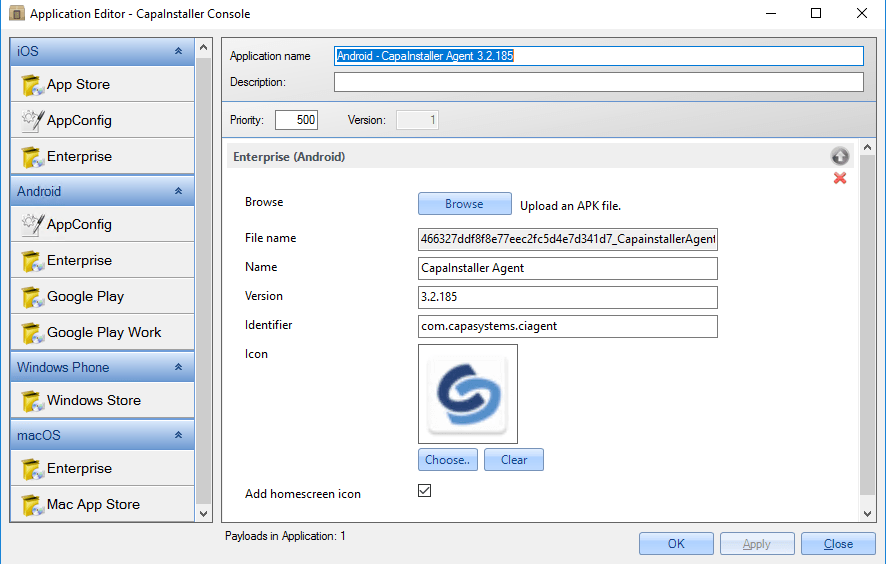Click Browse to upload an APK
This screenshot has height=564, width=886.
(464, 204)
